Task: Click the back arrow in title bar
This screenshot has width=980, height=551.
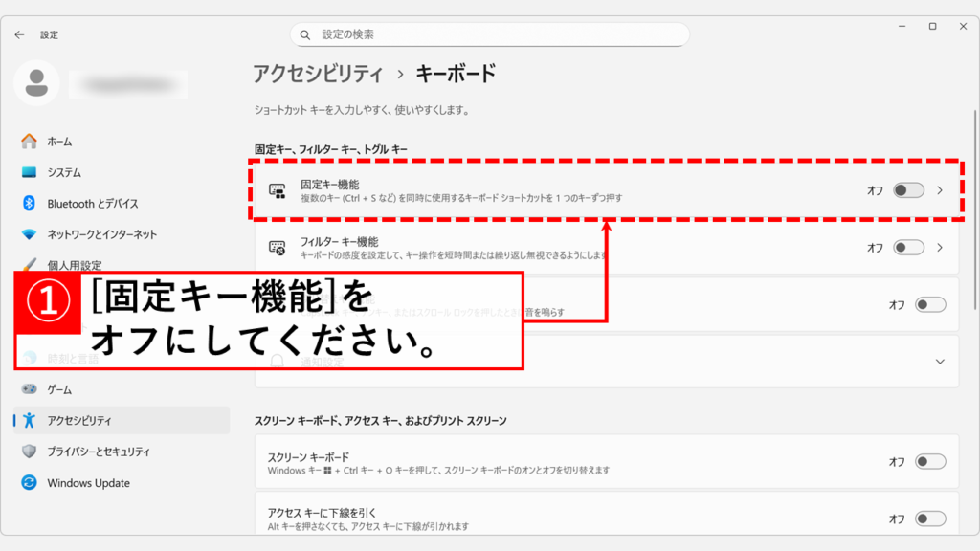Action: coord(19,34)
